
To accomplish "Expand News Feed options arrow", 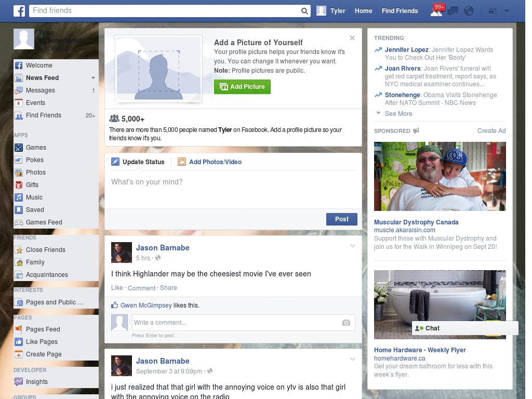I will 93,78.
